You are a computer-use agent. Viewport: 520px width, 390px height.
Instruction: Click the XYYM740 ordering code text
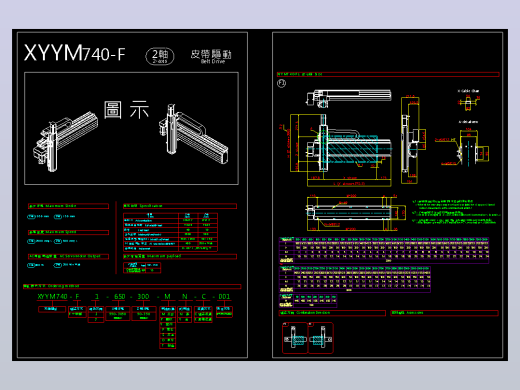[x=52, y=296]
